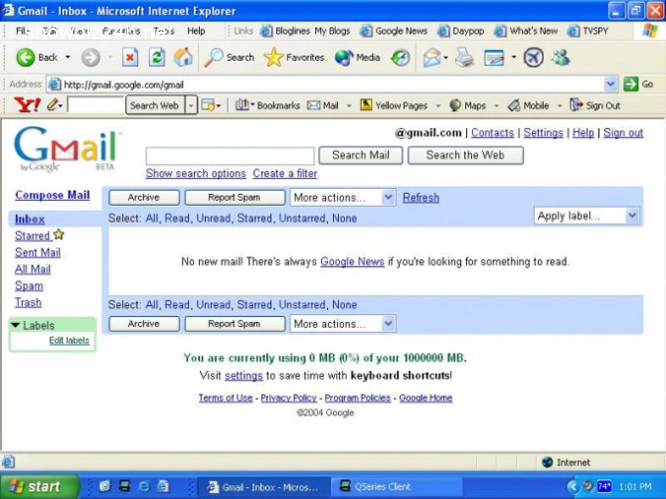Click the address bar URL field
Image resolution: width=666 pixels, height=499 pixels.
(326, 85)
